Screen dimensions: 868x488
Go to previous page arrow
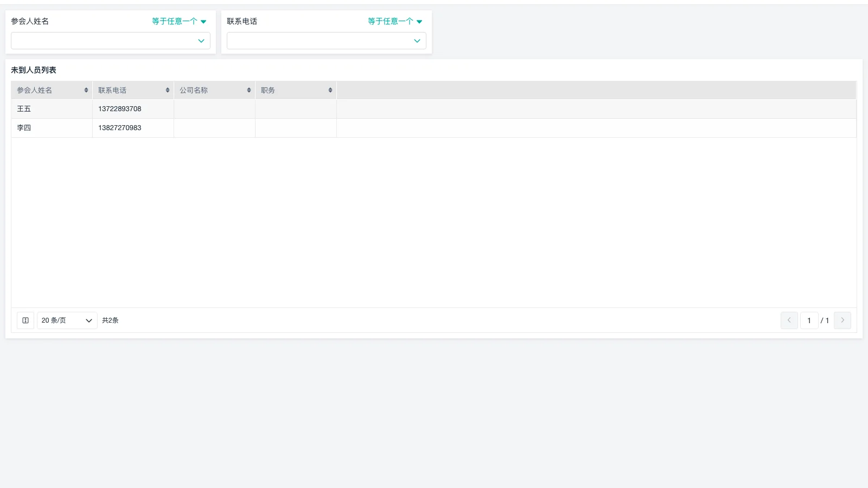[x=789, y=320]
